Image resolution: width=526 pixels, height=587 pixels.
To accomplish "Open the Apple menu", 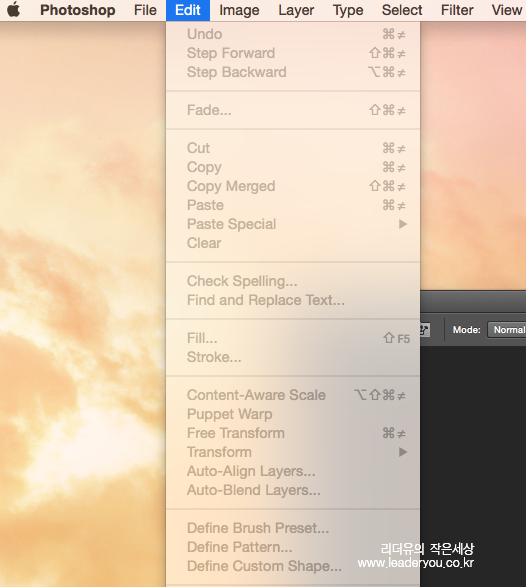I will (x=13, y=10).
